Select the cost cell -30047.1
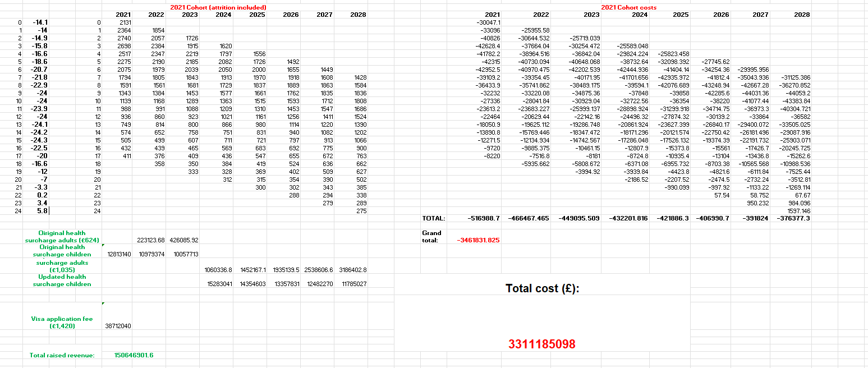This screenshot has width=868, height=368. coord(488,22)
